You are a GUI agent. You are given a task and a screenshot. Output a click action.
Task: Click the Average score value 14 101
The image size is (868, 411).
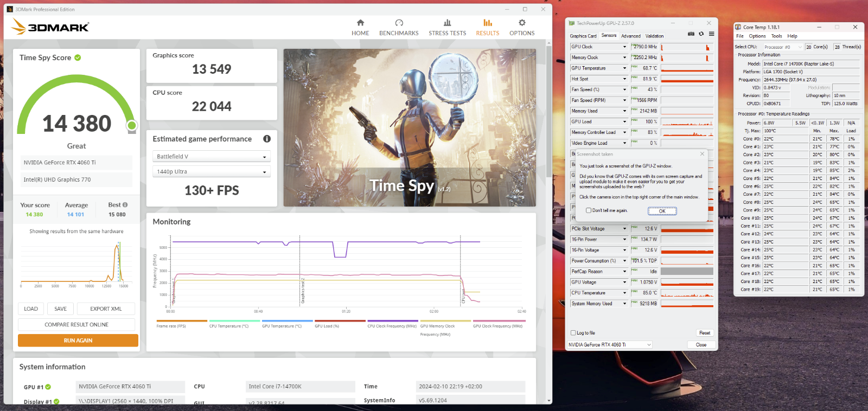coord(75,215)
